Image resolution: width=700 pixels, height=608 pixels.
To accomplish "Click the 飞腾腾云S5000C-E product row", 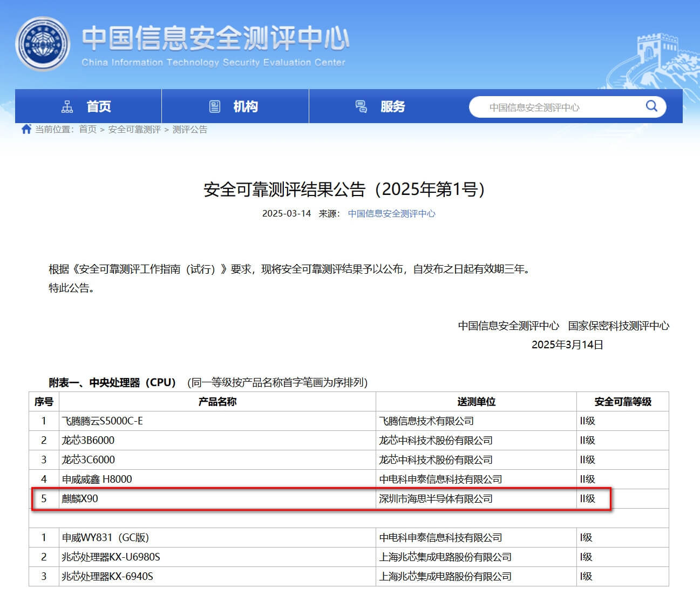I will tap(216, 421).
